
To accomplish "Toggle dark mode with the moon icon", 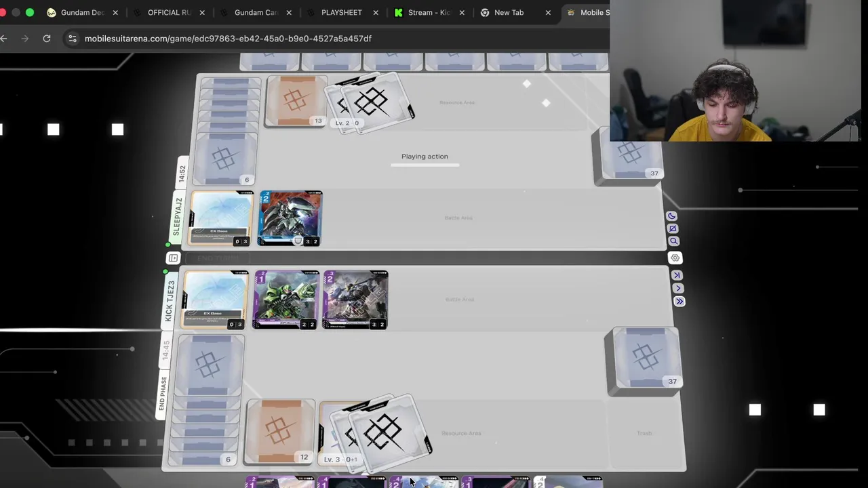I will pyautogui.click(x=671, y=216).
